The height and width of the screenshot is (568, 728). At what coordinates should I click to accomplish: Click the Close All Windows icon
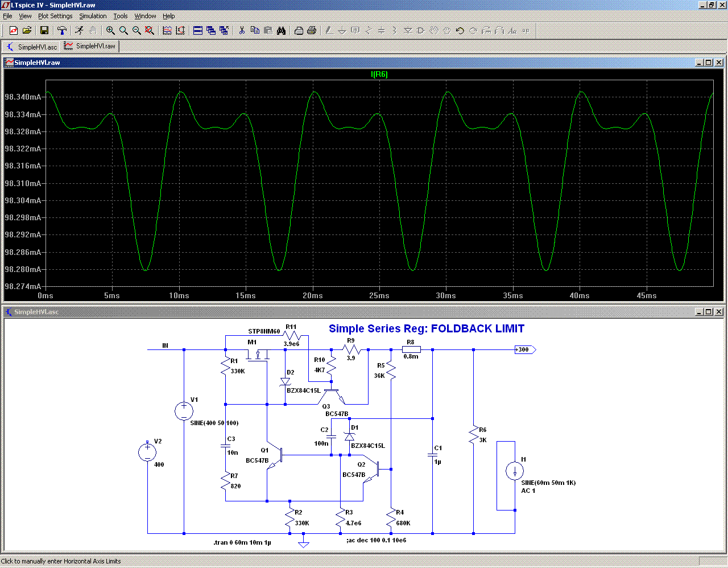(224, 30)
